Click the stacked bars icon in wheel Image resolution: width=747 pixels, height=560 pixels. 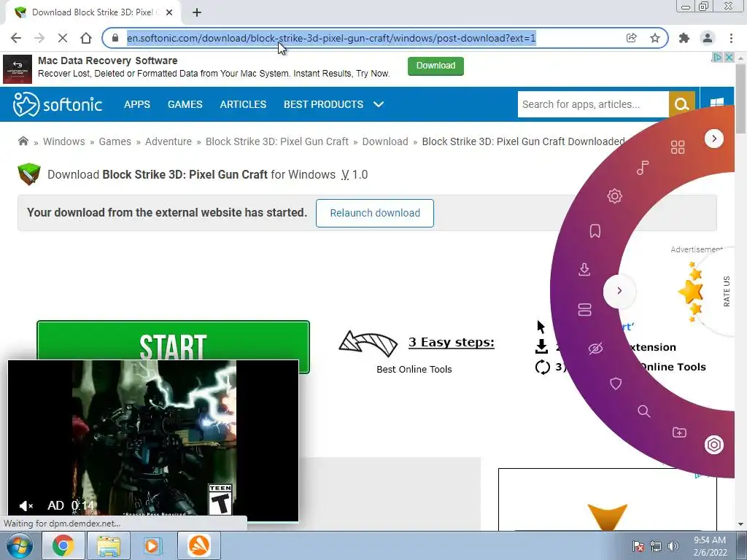click(584, 310)
